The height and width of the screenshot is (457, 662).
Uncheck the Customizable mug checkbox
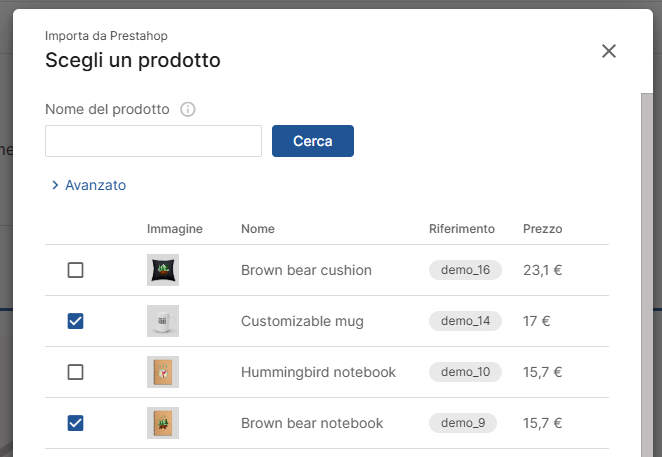pos(75,321)
